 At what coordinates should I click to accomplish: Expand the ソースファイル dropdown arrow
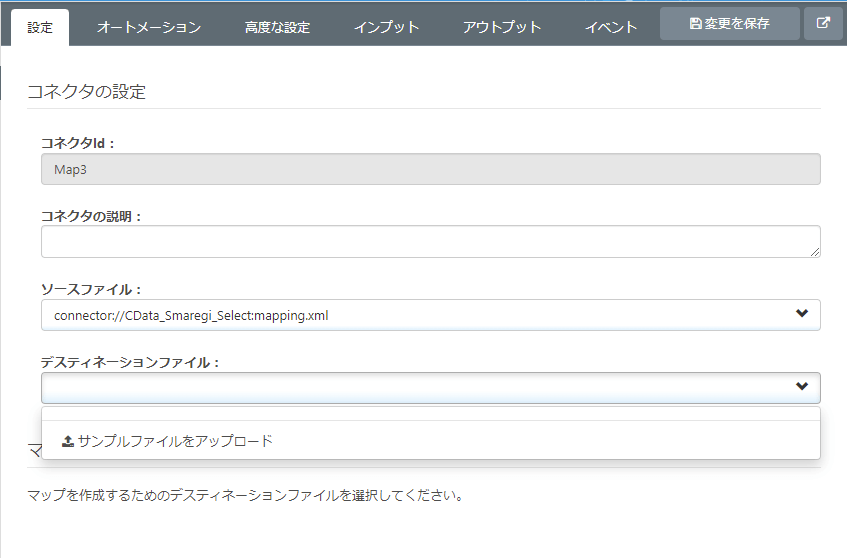801,314
